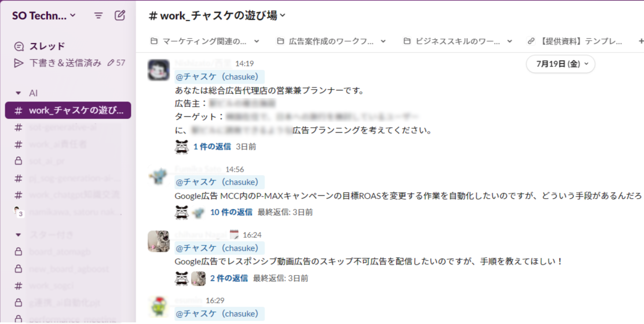Collapse the AI sidebar section
The height and width of the screenshot is (324, 644).
[x=18, y=93]
